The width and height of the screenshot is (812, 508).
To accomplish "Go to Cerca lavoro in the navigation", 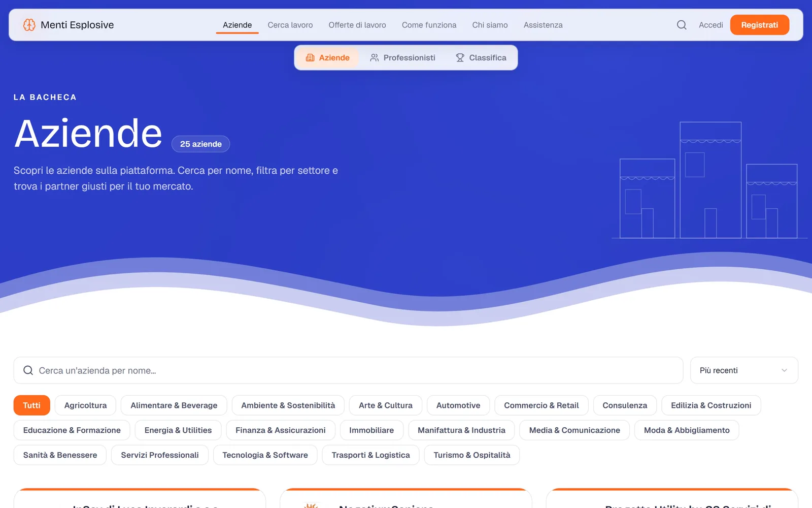I will [x=290, y=25].
